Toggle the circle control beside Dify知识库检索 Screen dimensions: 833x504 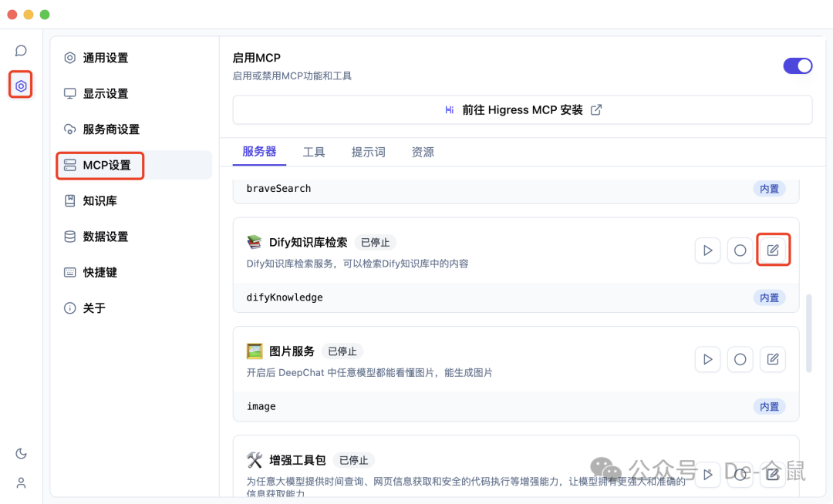(740, 250)
